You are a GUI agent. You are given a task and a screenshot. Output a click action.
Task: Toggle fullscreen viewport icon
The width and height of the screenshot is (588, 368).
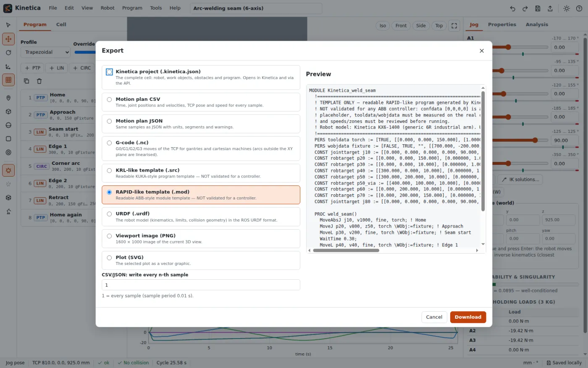(x=454, y=26)
